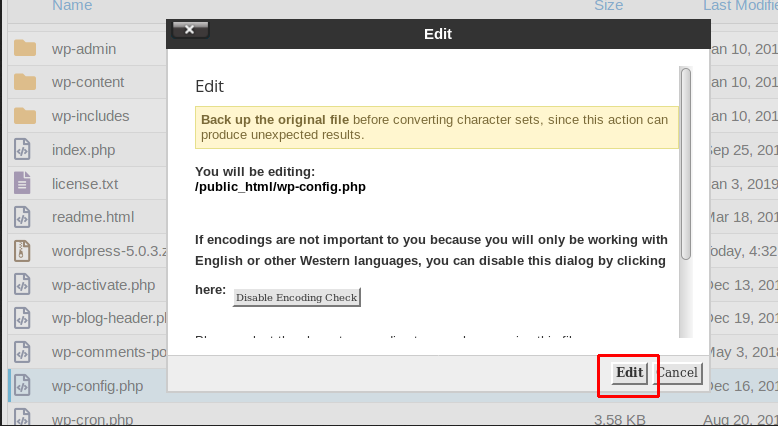The image size is (778, 426).
Task: Click the license.txt text file icon
Action: click(22, 183)
